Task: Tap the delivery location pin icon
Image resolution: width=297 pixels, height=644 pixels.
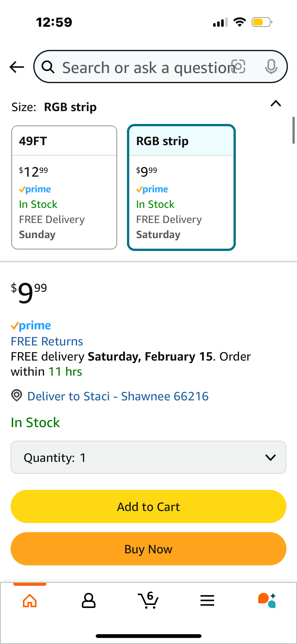Action: click(17, 396)
